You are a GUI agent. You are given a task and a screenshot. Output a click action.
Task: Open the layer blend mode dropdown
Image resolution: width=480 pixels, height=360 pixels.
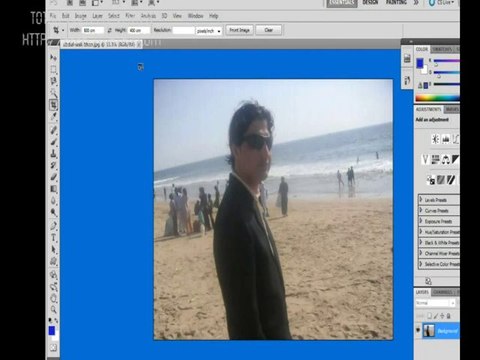[435, 303]
